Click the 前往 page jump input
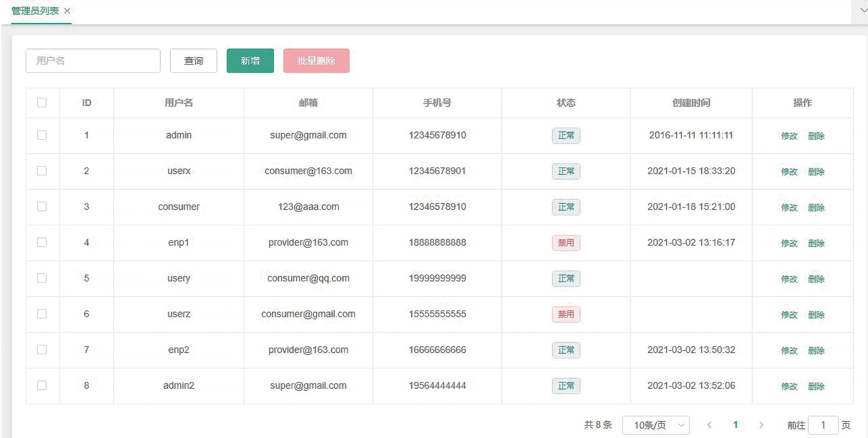This screenshot has width=868, height=438. pos(823,425)
